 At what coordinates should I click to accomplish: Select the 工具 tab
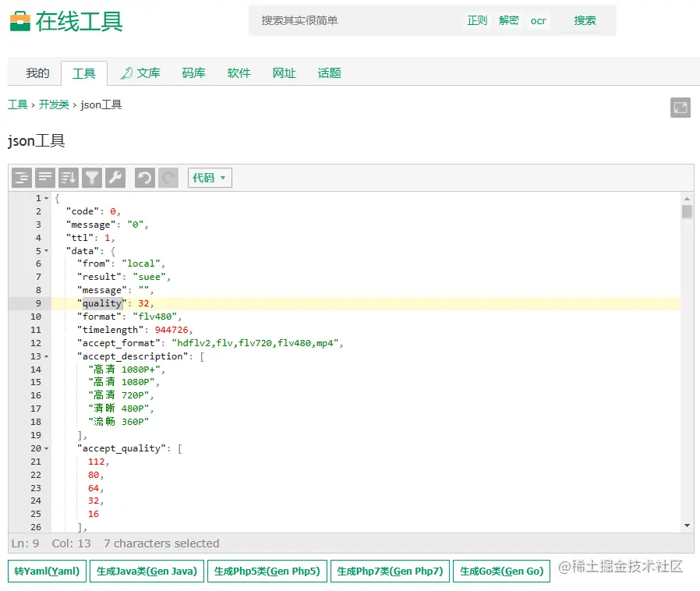pyautogui.click(x=84, y=73)
